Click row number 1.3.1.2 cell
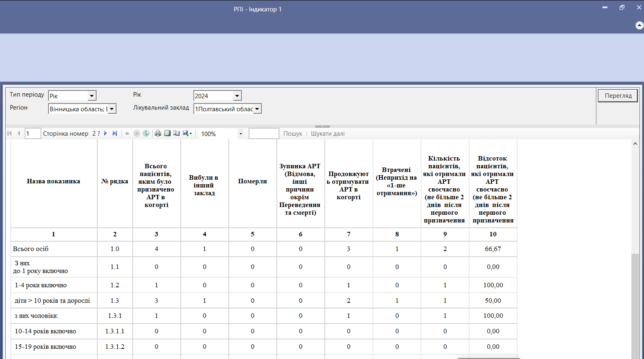This screenshot has height=359, width=644. tap(115, 347)
